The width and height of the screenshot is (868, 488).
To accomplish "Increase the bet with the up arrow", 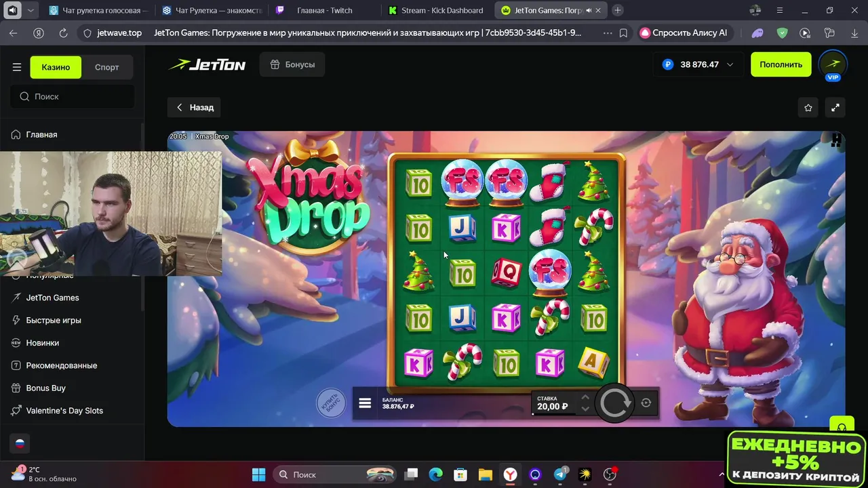I will tap(585, 397).
